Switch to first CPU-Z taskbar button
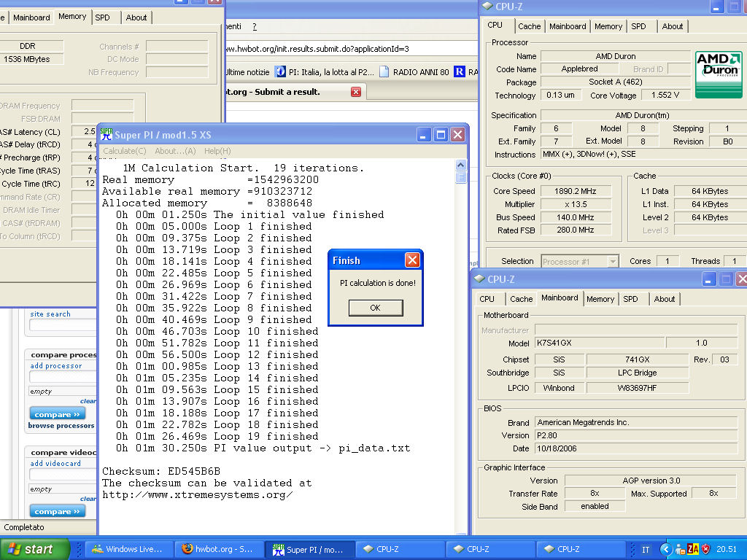 (x=399, y=550)
